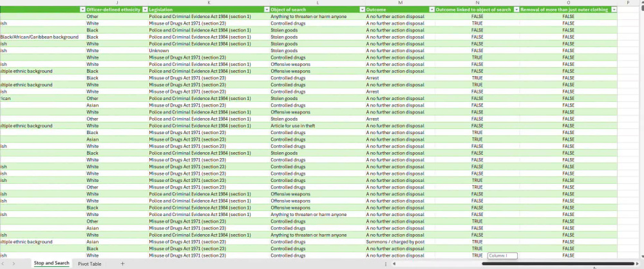Click the three-dot splitter handle beside the scrollbar
This screenshot has width=644, height=269.
[386, 264]
